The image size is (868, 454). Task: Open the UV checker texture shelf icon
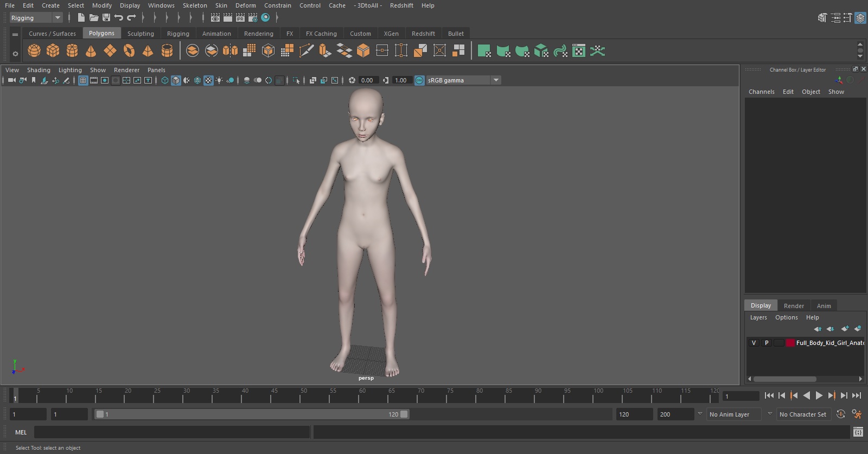[x=579, y=51]
